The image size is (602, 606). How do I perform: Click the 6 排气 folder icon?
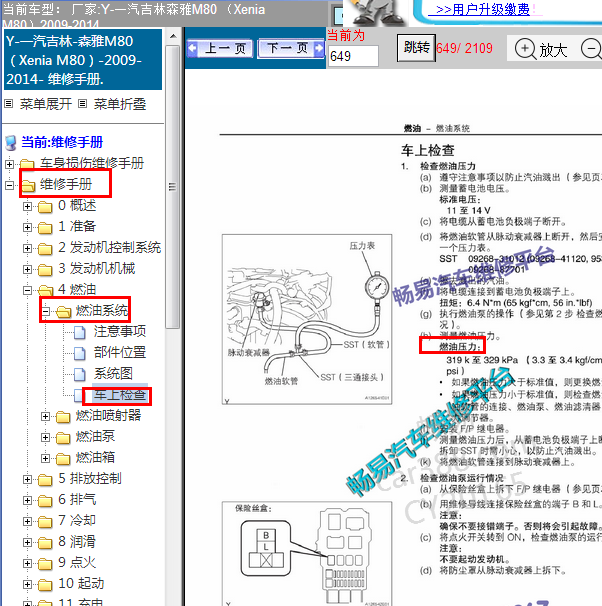[x=45, y=501]
